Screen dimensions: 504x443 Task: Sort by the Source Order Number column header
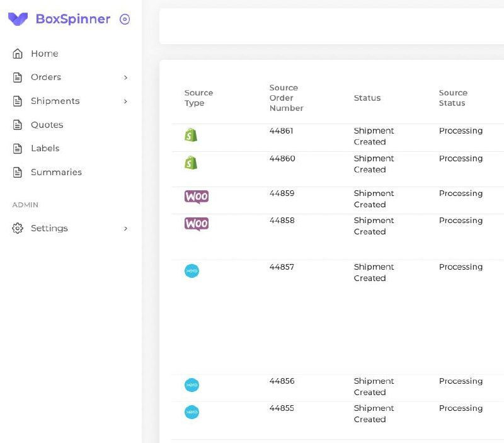pos(287,98)
